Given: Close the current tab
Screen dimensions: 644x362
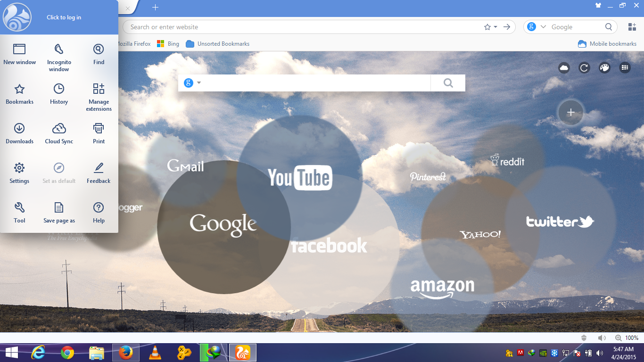Looking at the screenshot, I should pos(127,8).
